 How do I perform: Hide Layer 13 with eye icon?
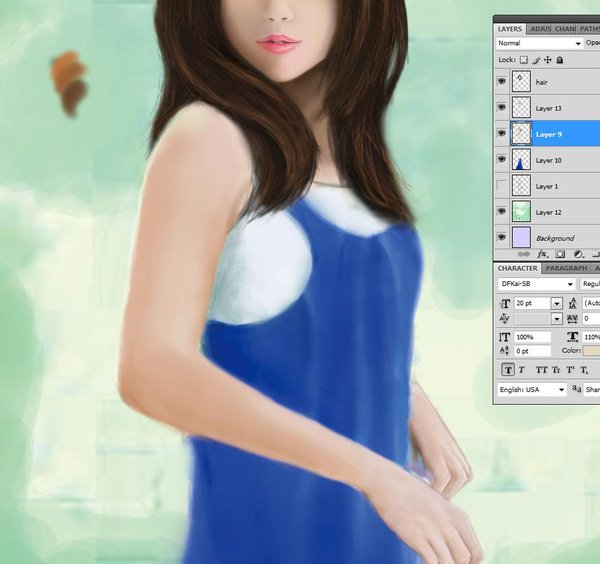click(501, 108)
